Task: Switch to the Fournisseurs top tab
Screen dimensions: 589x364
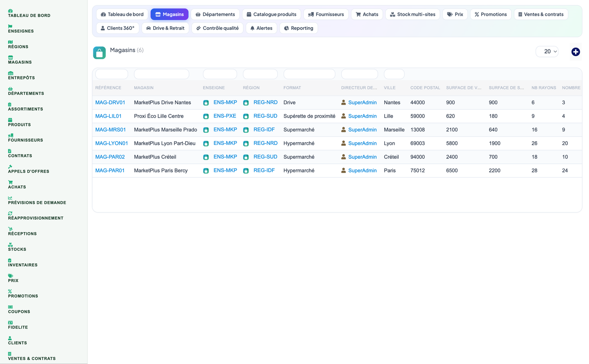Action: pyautogui.click(x=326, y=14)
